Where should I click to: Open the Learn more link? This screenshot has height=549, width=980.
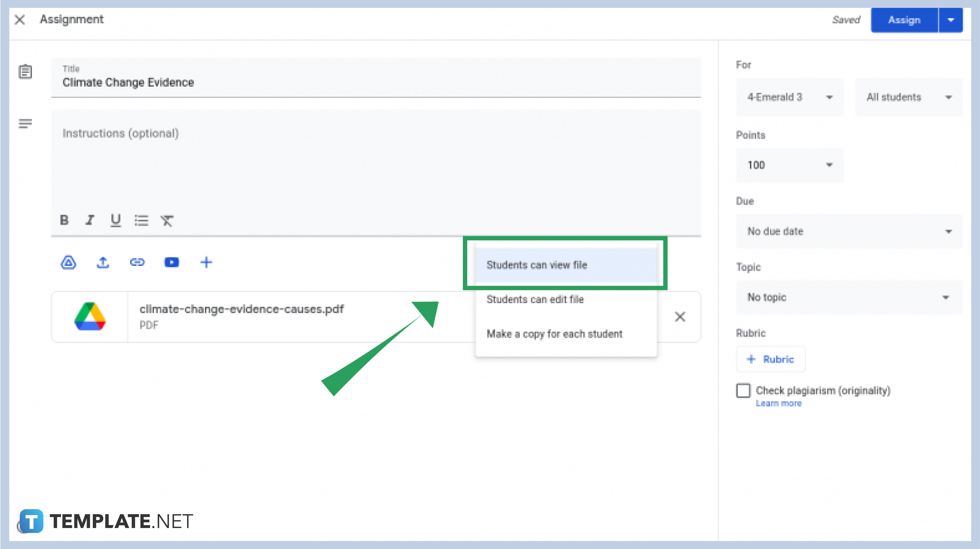[779, 403]
